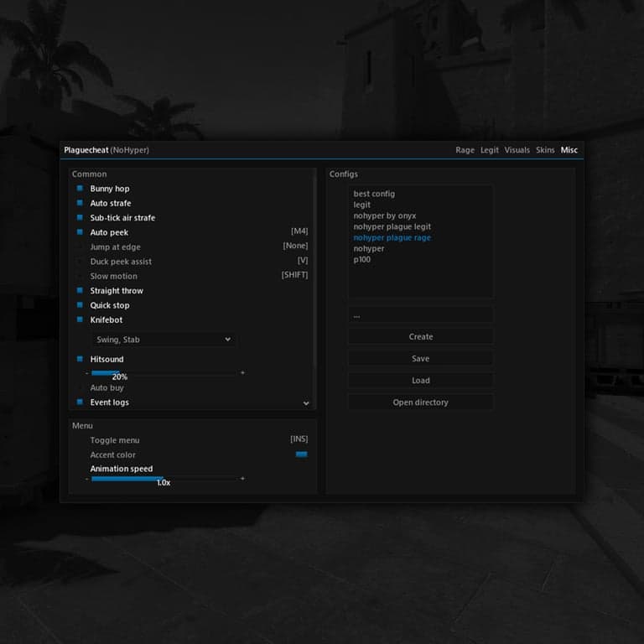Switch to the Visuals tab
The image size is (644, 644).
coord(517,150)
